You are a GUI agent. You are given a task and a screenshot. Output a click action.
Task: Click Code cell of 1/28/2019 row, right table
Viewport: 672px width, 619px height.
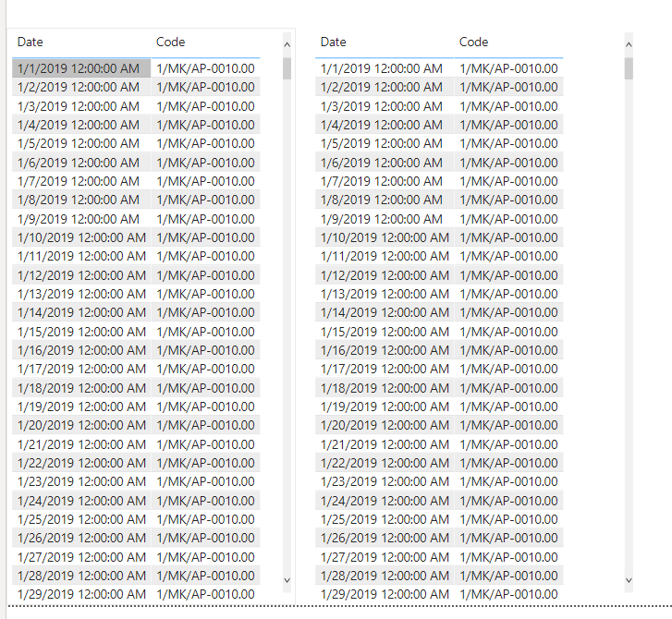pos(508,576)
